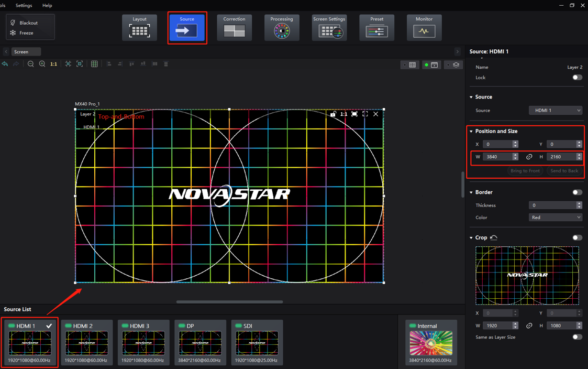Screen dimensions: 588x369
Task: Click the undo arrow in the canvas toolbar
Action: point(5,64)
